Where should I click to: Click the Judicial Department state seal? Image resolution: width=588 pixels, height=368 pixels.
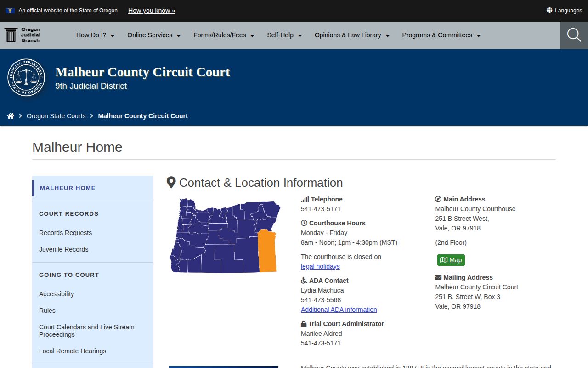pos(26,77)
